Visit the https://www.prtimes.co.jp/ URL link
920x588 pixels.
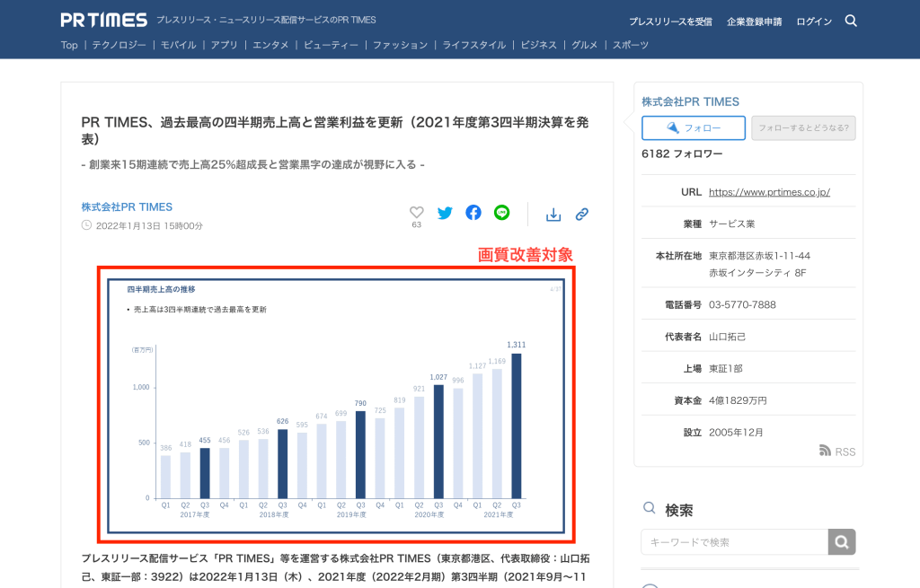point(769,192)
